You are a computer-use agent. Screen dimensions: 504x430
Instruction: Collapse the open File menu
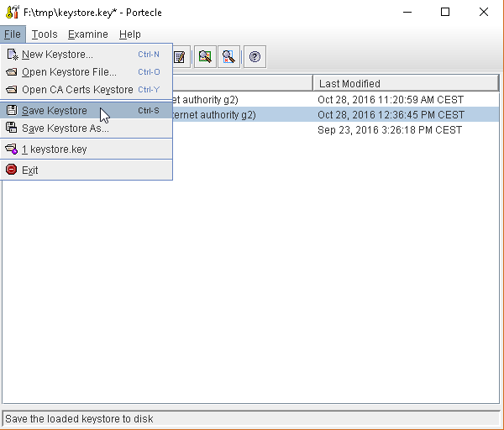[x=13, y=34]
